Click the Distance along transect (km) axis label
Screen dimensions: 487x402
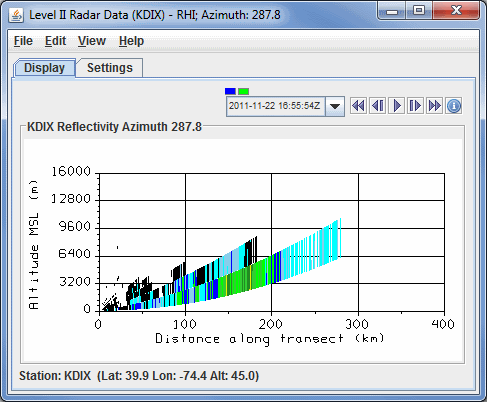click(270, 339)
